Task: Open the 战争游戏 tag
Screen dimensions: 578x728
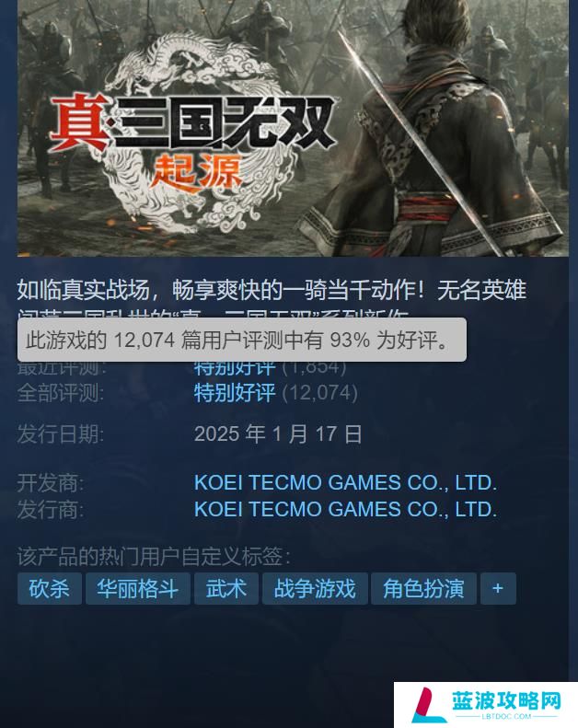Action: click(315, 588)
